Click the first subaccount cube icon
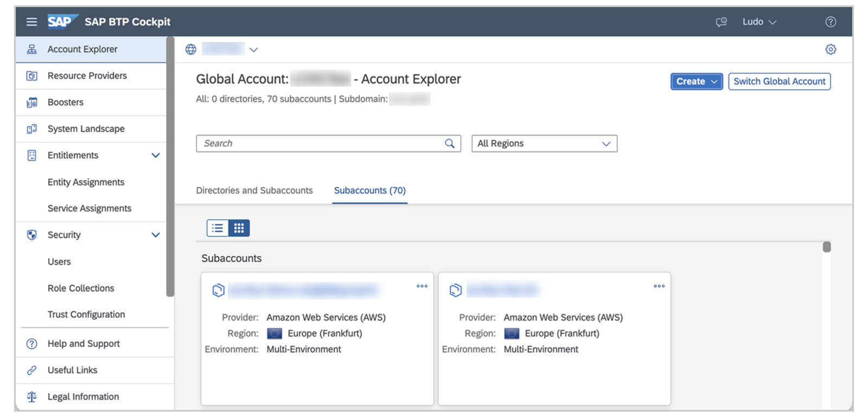The width and height of the screenshot is (868, 417). point(218,290)
